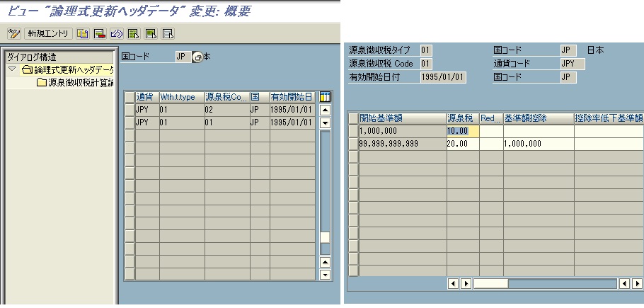Click the 源泉税 rate field showing 10.00
The width and height of the screenshot is (644, 308).
[462, 131]
